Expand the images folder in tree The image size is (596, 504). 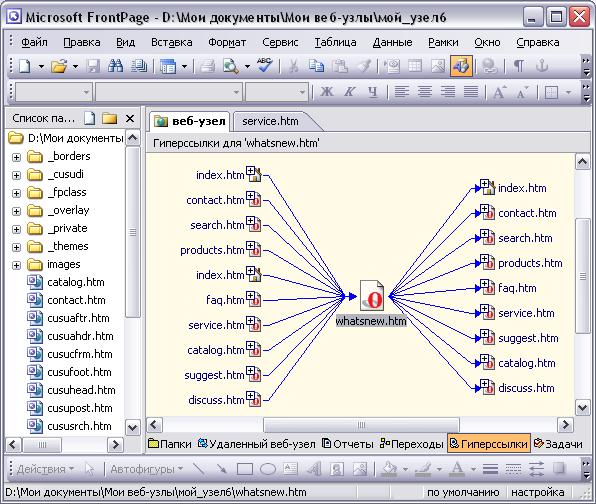pos(16,265)
